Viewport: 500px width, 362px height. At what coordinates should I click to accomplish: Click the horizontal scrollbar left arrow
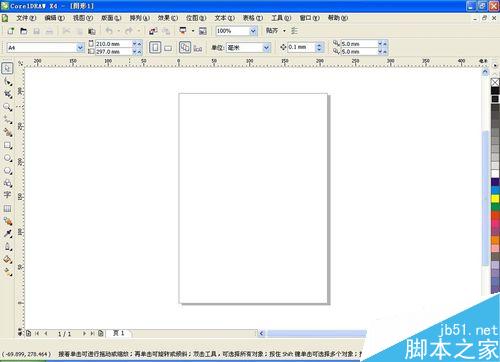click(261, 333)
